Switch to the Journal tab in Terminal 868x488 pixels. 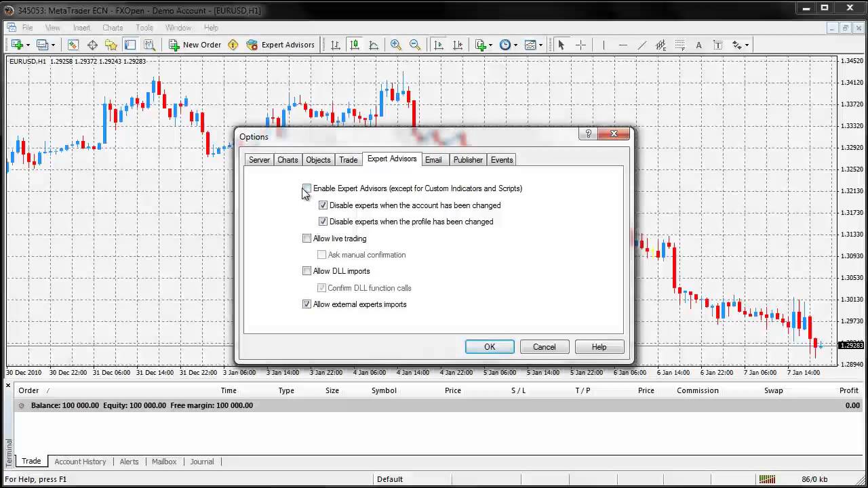point(201,462)
